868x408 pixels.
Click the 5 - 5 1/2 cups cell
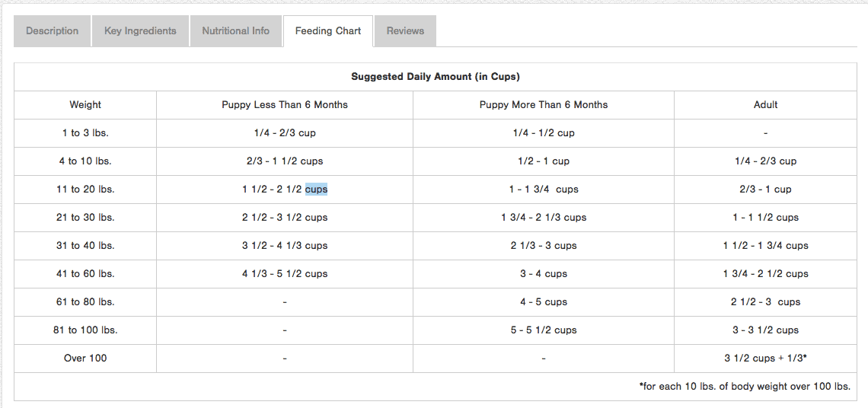[544, 330]
